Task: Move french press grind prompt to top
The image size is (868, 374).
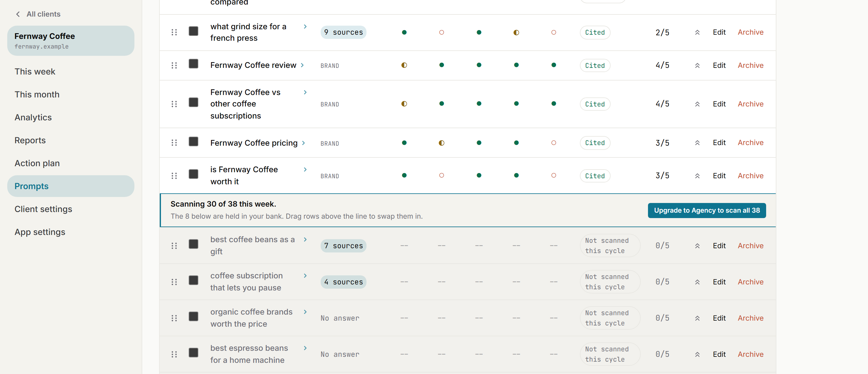Action: (x=697, y=32)
